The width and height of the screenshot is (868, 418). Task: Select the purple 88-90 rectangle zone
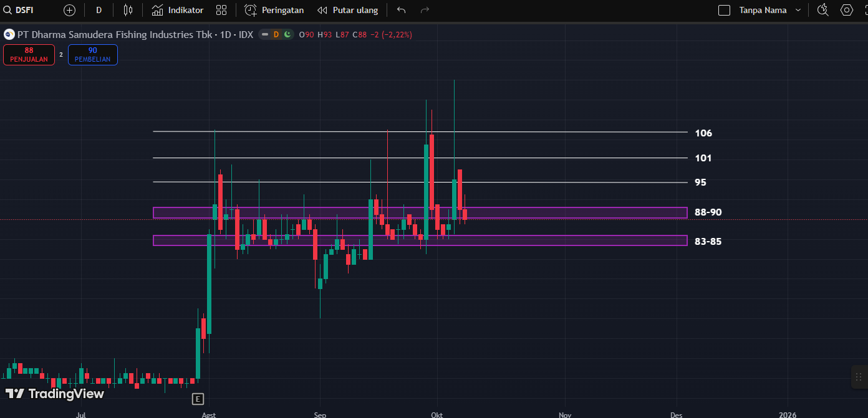(x=420, y=213)
